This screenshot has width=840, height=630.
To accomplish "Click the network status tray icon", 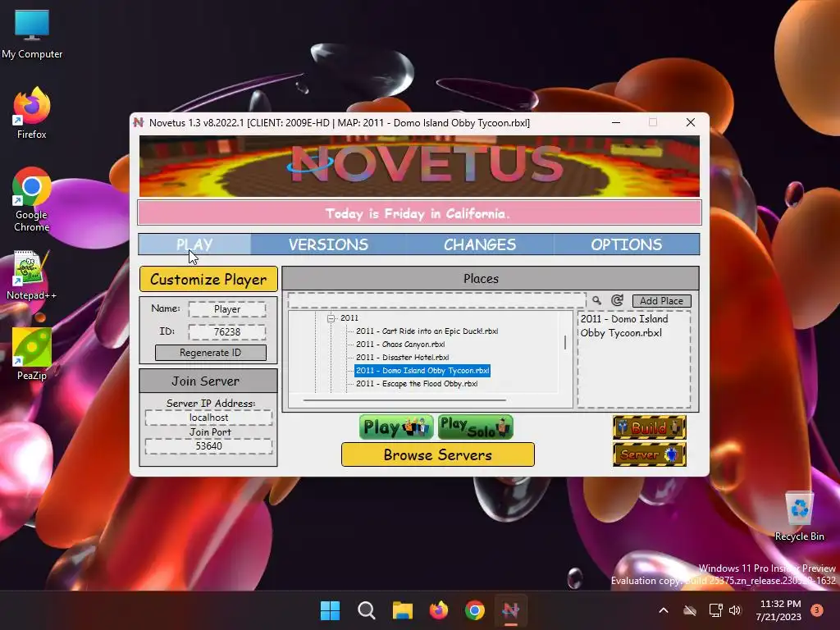I will point(715,610).
